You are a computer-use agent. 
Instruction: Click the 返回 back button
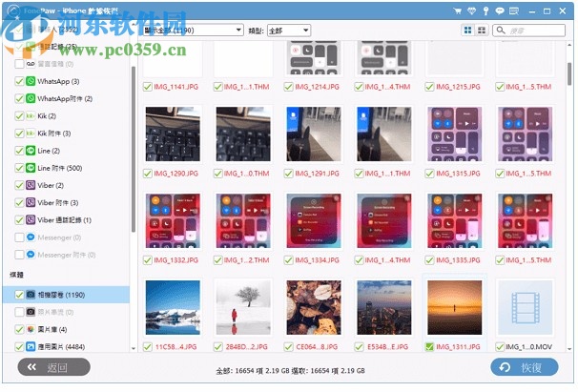pyautogui.click(x=53, y=367)
